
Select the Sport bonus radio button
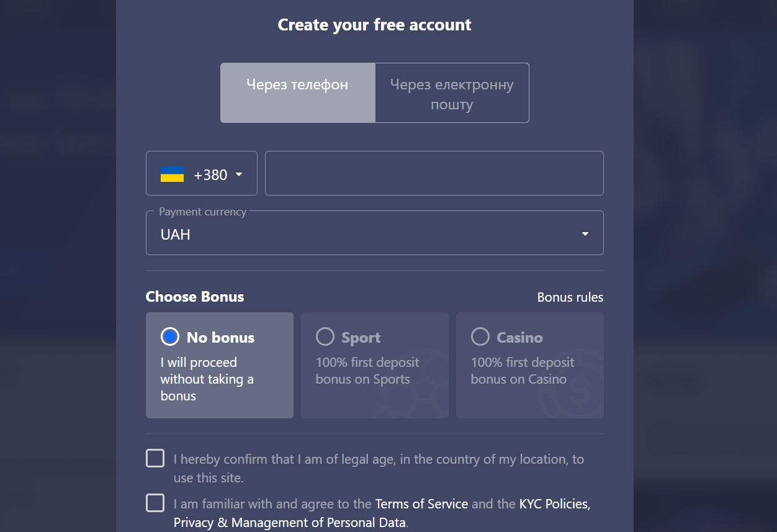tap(325, 336)
